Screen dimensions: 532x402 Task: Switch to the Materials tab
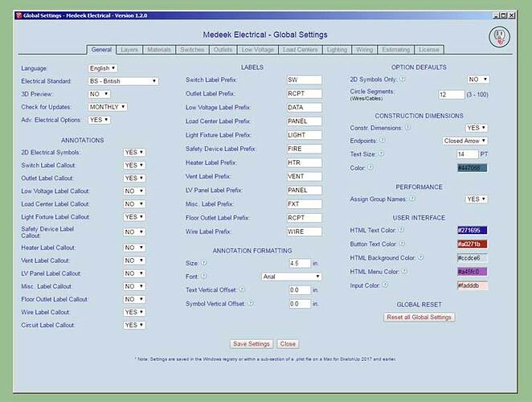[x=159, y=50]
